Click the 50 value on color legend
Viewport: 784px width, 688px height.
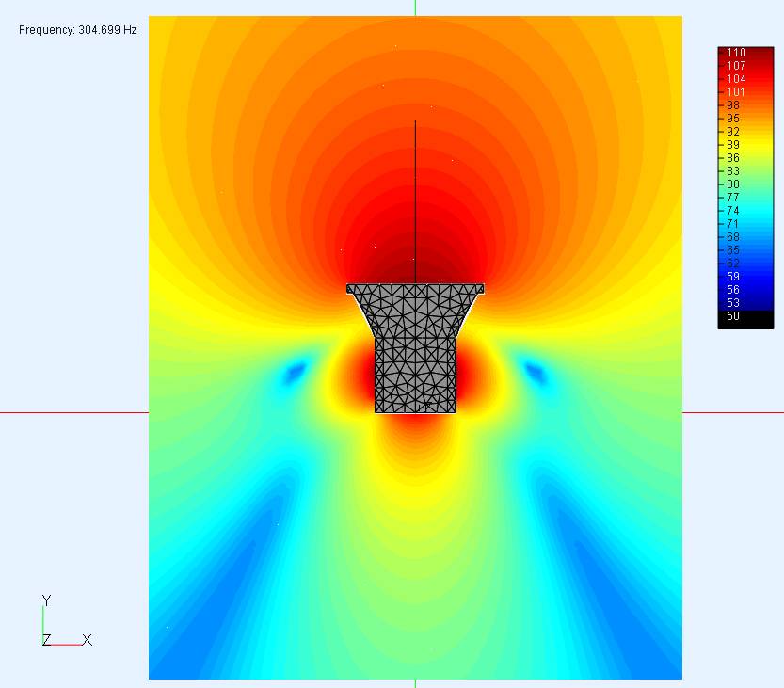(733, 316)
